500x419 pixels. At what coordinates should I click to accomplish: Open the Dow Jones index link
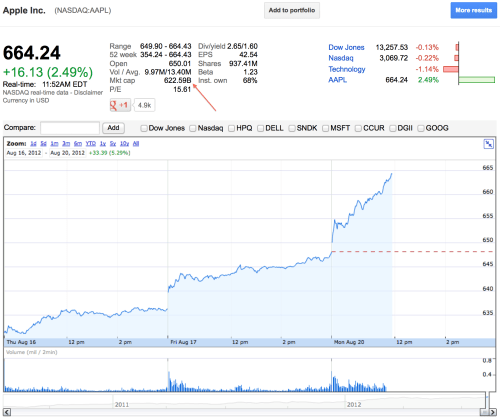click(x=346, y=47)
